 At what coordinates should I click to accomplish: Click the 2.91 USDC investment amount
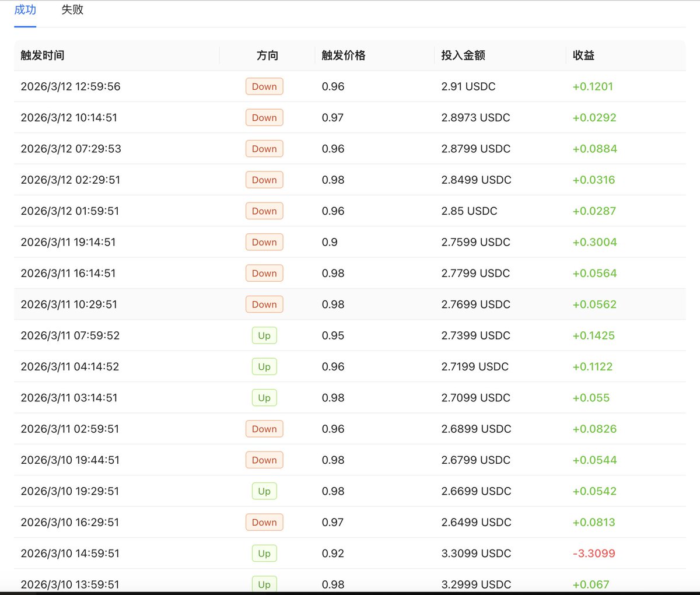coord(467,86)
